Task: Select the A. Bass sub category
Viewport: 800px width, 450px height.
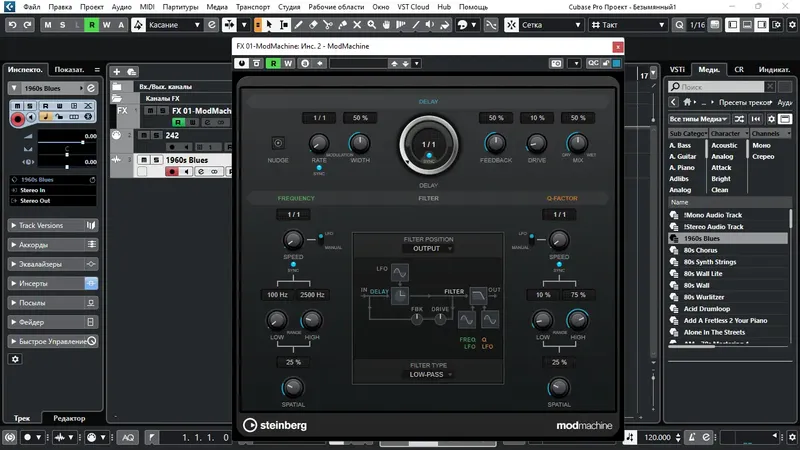Action: click(x=680, y=145)
